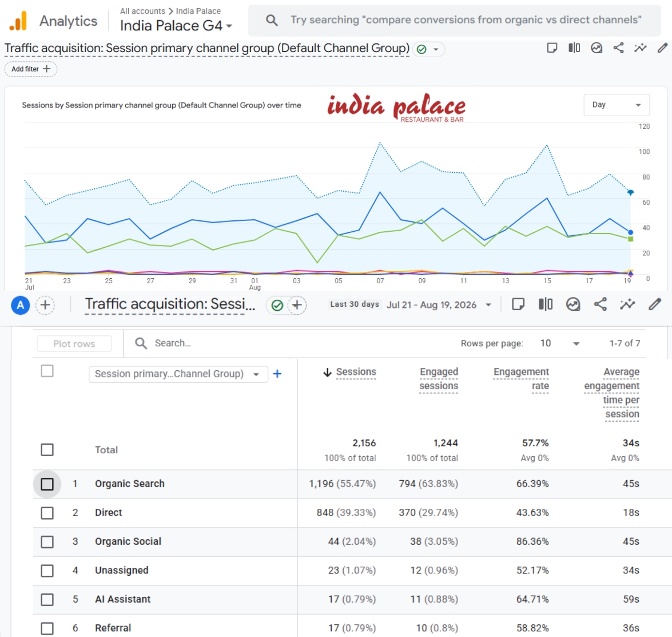
Task: Click the Plot rows button
Action: (x=74, y=343)
